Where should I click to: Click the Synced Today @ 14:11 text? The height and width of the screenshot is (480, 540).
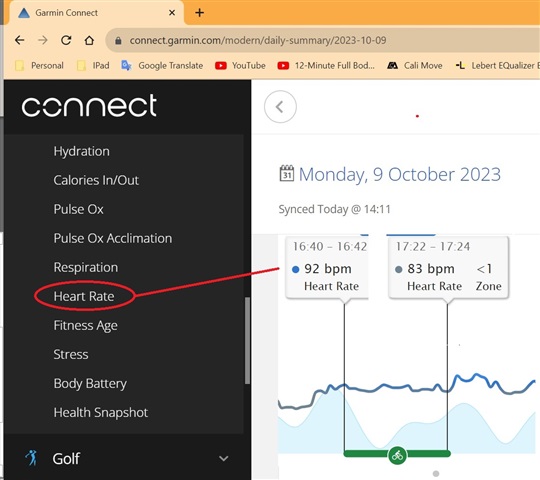click(x=334, y=209)
